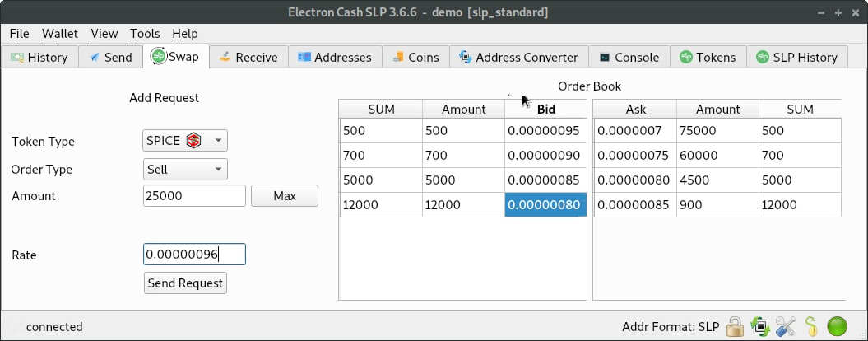Click the Addr Format: SLP label
Screen dimensions: 868x341
pyautogui.click(x=671, y=326)
